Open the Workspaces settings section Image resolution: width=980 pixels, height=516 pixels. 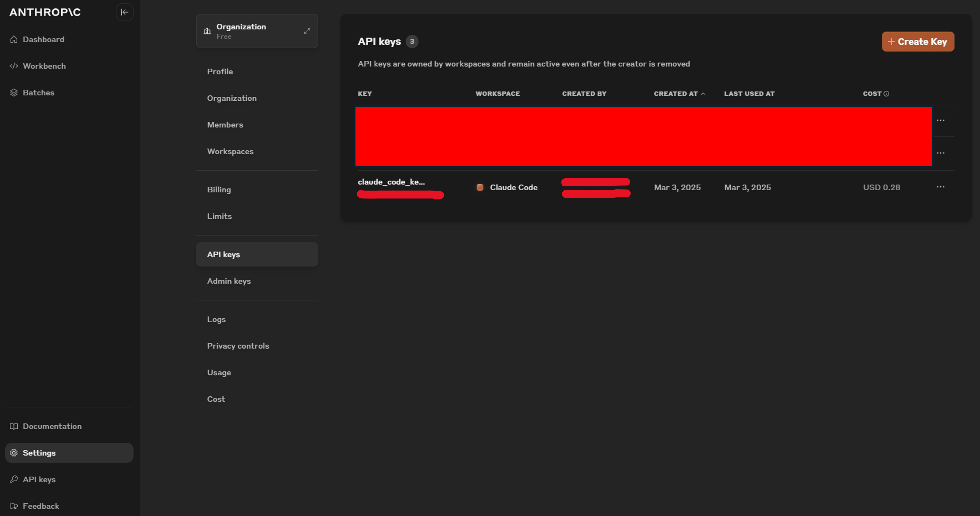pyautogui.click(x=230, y=151)
